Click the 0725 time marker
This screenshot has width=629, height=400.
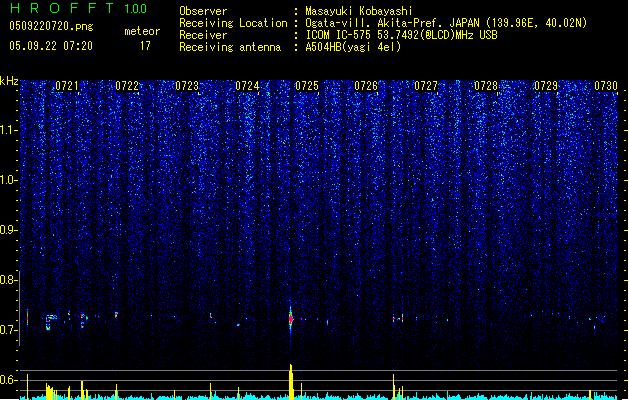(307, 86)
